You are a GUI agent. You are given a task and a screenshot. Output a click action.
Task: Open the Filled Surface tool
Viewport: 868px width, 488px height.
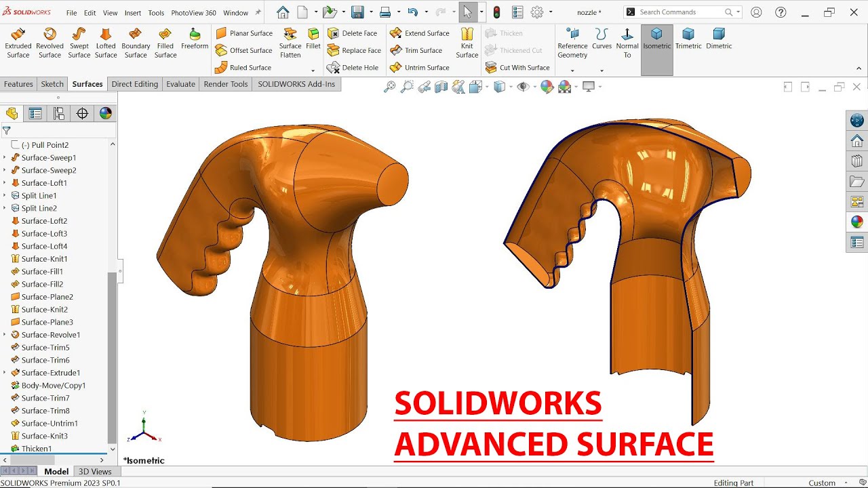(x=165, y=43)
